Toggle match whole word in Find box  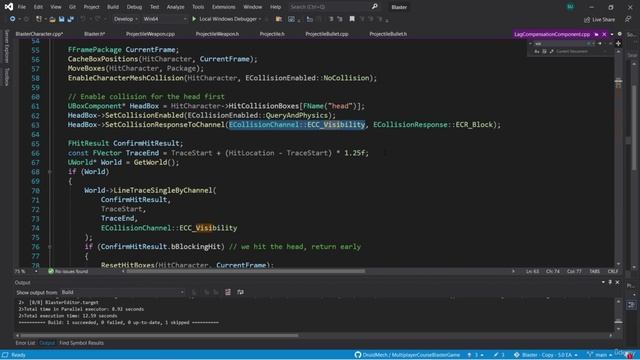point(544,51)
